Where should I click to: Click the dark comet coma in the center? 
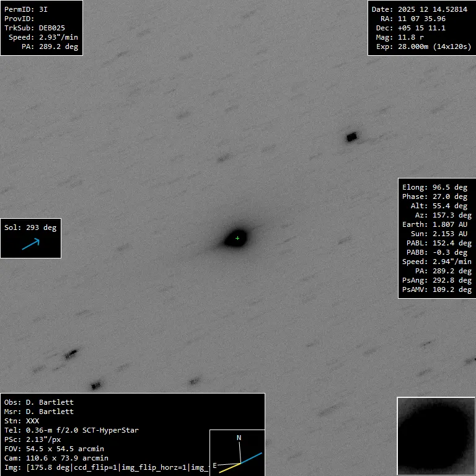[x=233, y=238]
